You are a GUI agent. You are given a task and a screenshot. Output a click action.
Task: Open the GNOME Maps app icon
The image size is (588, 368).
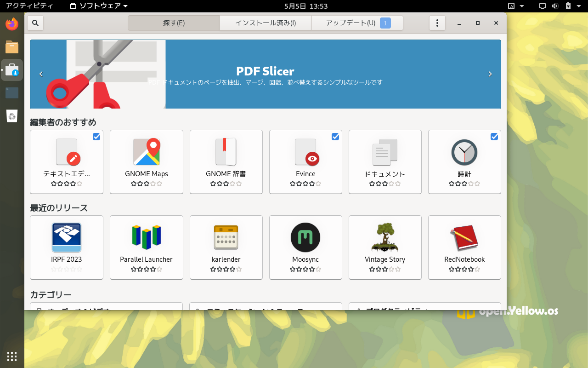(146, 152)
